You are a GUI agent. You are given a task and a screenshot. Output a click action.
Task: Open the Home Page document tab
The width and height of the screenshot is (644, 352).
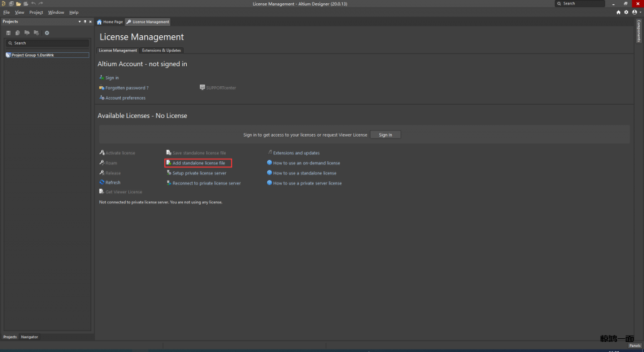[110, 22]
